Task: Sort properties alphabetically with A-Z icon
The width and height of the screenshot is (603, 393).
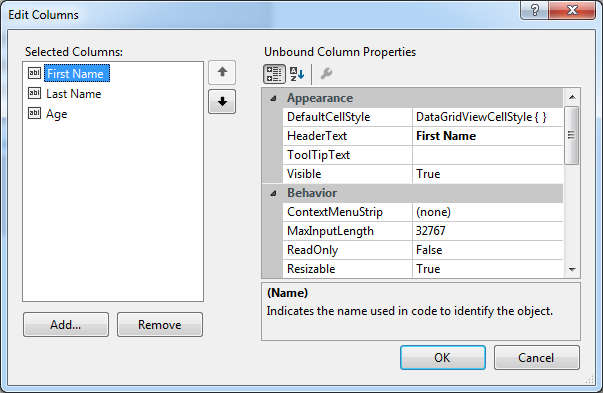Action: point(297,74)
